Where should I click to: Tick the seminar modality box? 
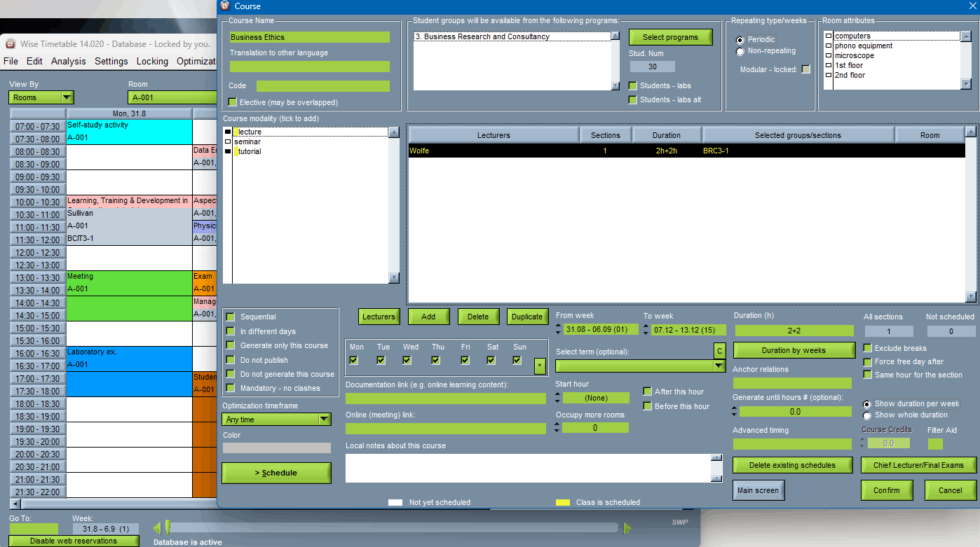[x=228, y=141]
